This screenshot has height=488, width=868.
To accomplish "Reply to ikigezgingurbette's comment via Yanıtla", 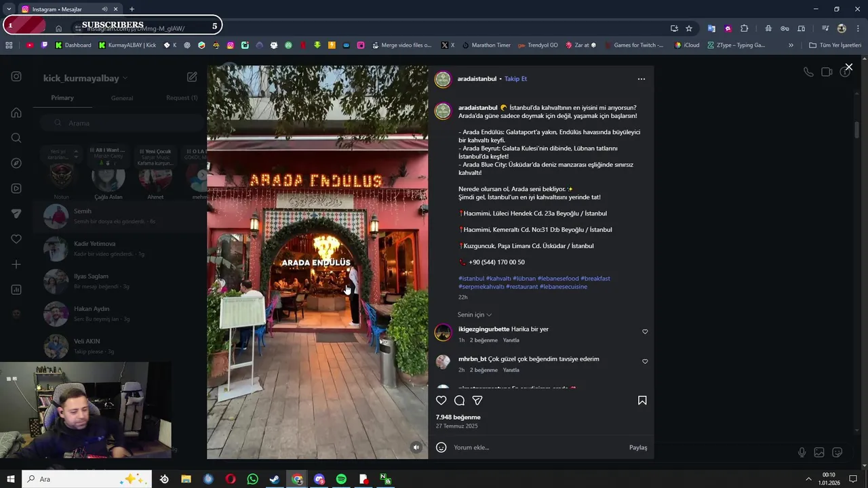I will 511,340.
